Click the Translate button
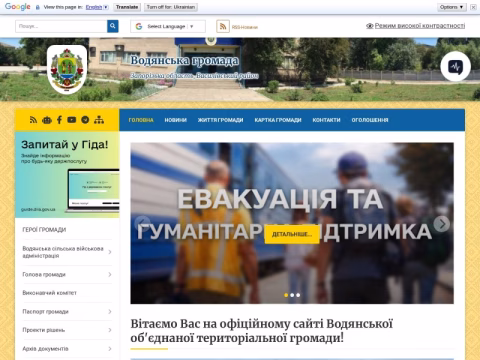This screenshot has width=480, height=360. (127, 7)
